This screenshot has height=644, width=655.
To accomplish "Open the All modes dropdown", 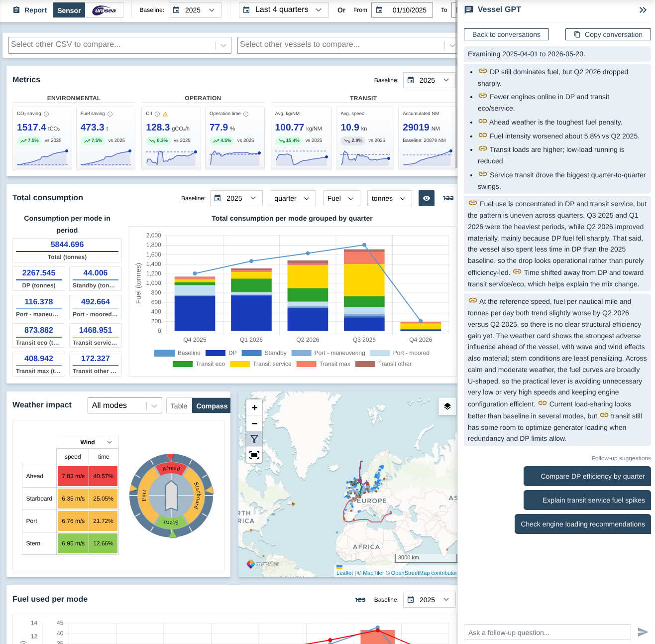I will tap(125, 405).
